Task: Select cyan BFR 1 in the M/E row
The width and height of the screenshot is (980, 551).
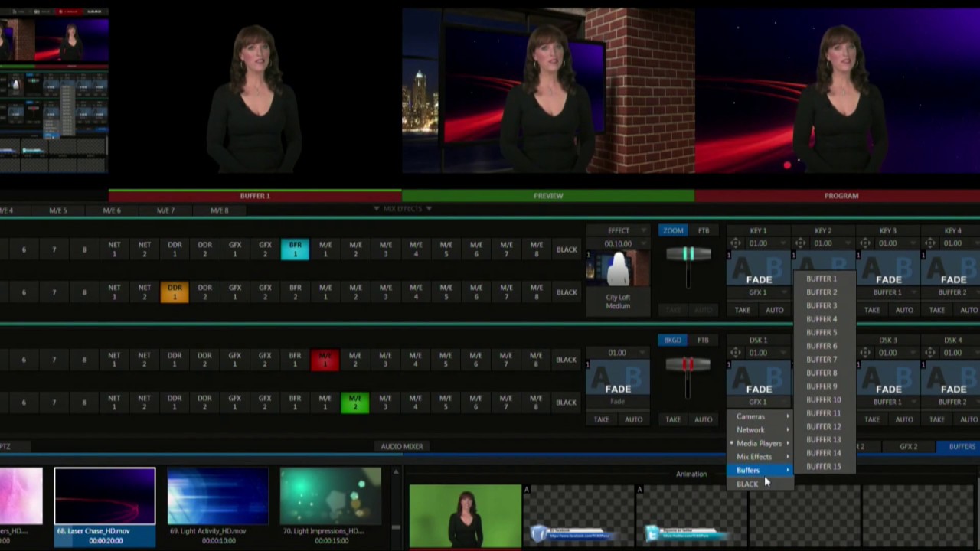Action: coord(295,249)
